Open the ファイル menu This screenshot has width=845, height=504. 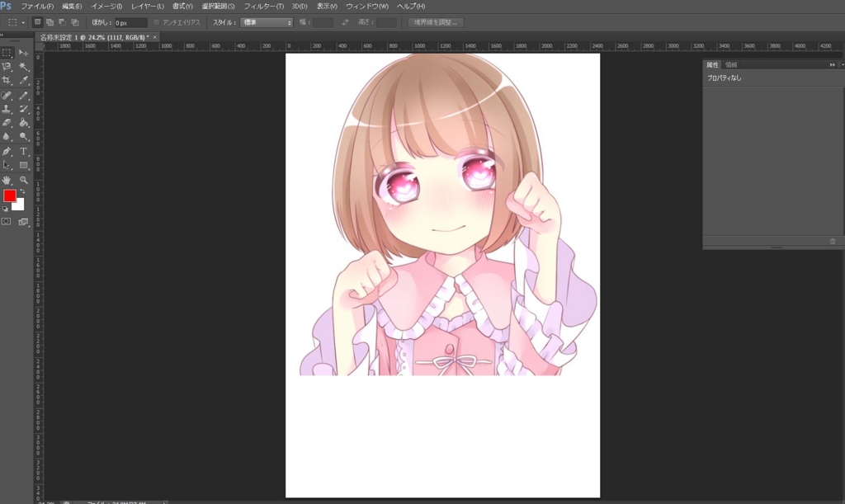37,6
